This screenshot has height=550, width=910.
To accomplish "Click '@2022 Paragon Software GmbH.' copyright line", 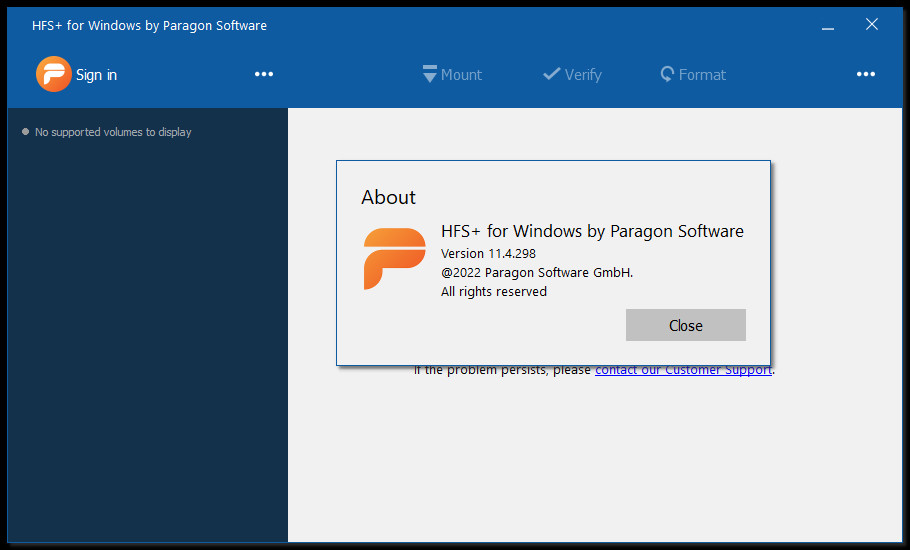I will (x=537, y=273).
